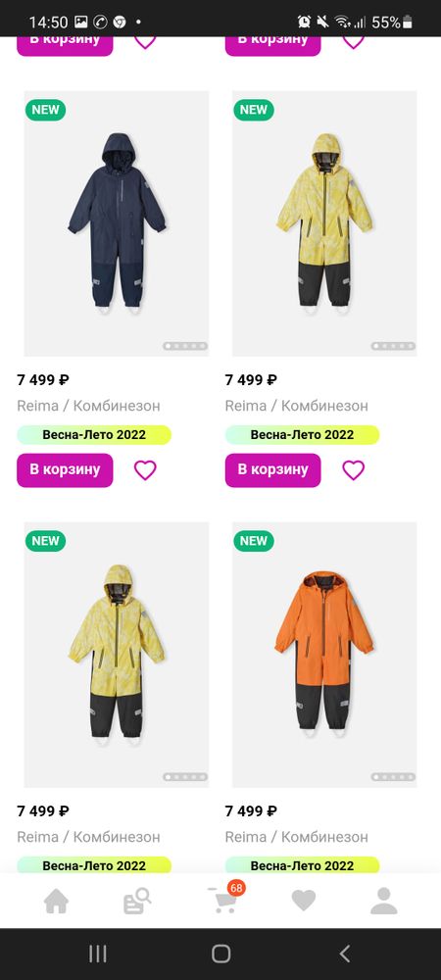441x980 pixels.
Task: Add navy blue overall to cart
Action: pyautogui.click(x=65, y=470)
